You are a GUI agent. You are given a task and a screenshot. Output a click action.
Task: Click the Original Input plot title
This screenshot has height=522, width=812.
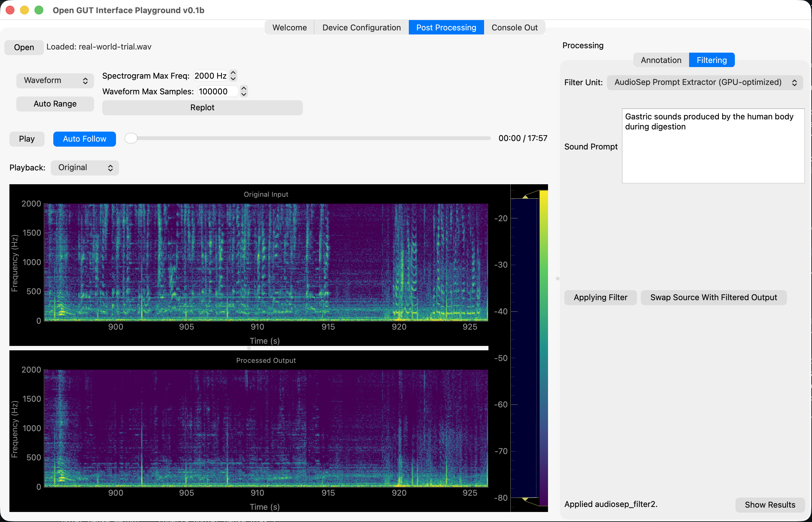266,194
